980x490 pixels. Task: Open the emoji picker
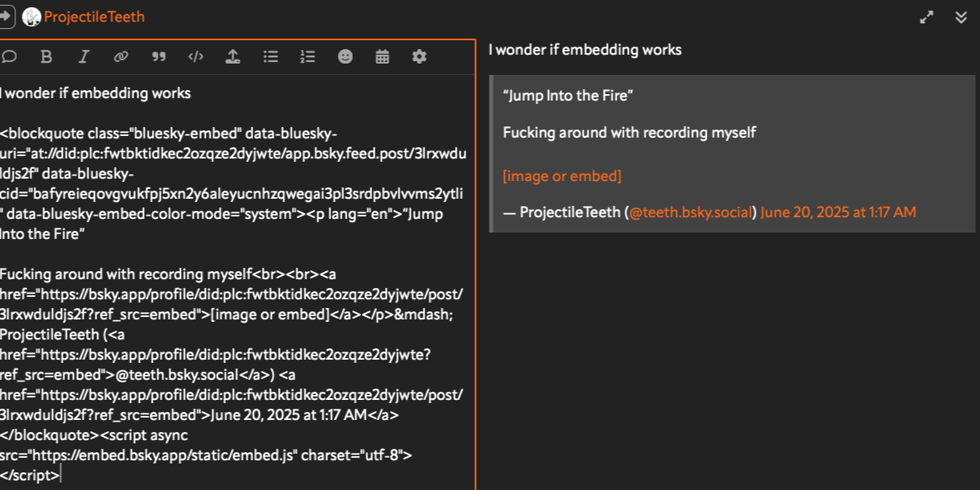[346, 56]
